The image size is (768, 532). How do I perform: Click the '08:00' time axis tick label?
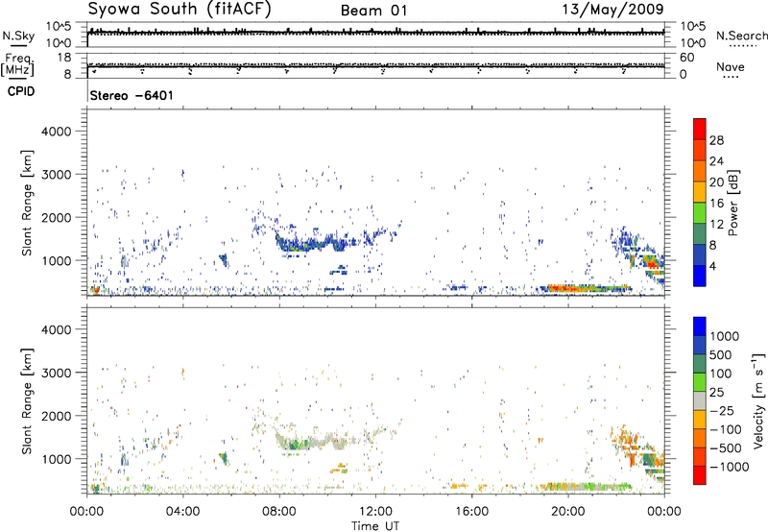pos(279,512)
